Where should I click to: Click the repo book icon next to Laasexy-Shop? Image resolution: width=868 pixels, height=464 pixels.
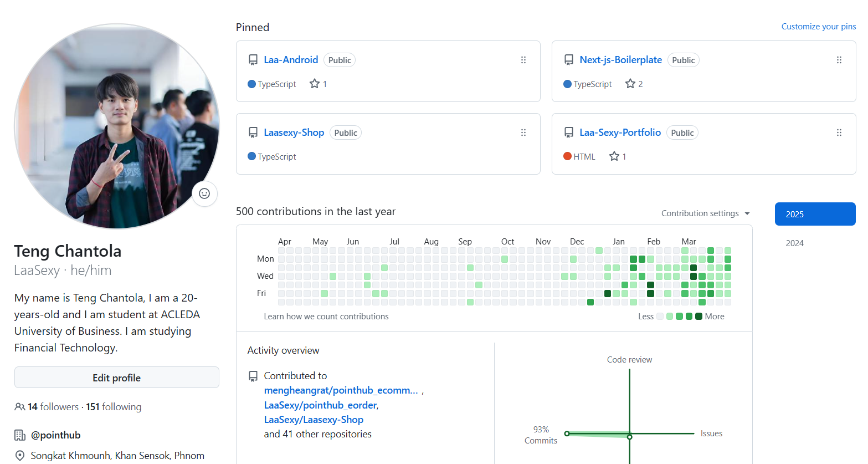tap(253, 132)
